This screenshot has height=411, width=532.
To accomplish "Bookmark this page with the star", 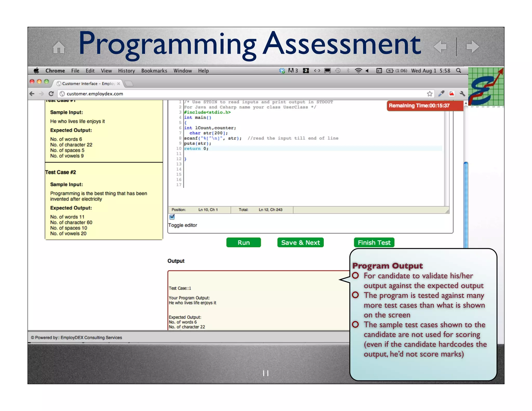I will (430, 94).
